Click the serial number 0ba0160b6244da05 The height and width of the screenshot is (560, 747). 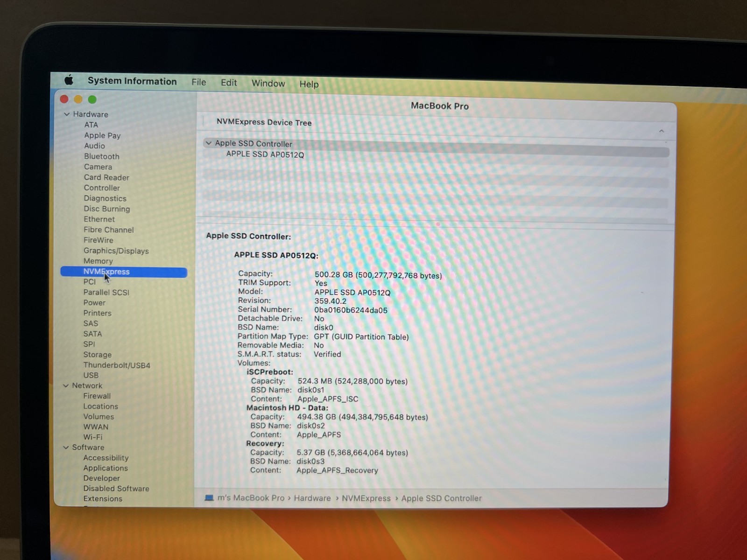pos(351,310)
